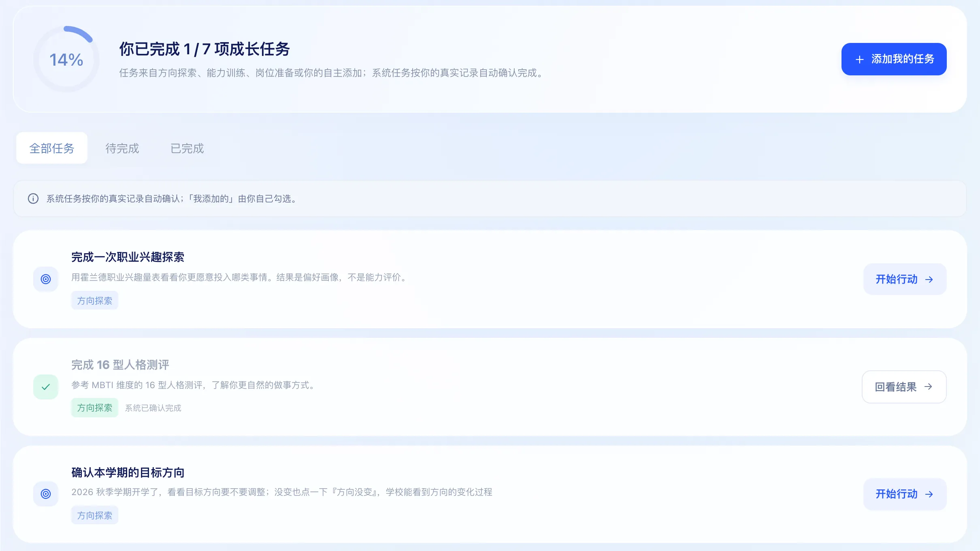Click target icon of 完成一次职业兴趣探索

(46, 279)
